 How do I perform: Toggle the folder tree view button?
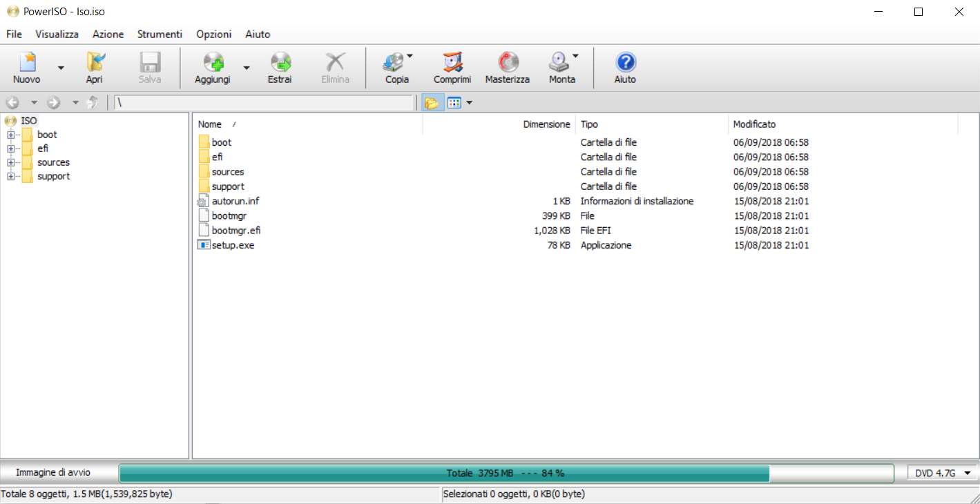[432, 103]
